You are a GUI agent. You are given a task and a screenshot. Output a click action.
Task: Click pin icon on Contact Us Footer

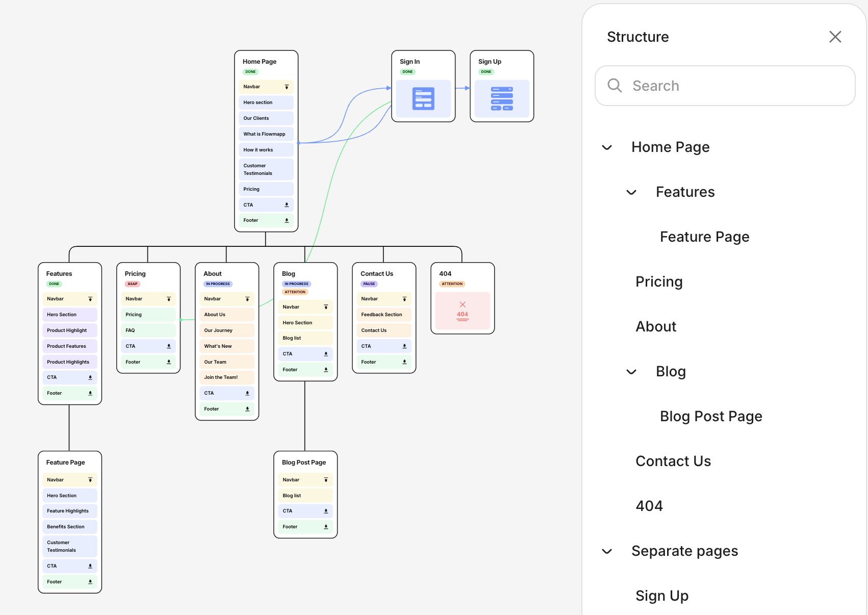point(404,362)
